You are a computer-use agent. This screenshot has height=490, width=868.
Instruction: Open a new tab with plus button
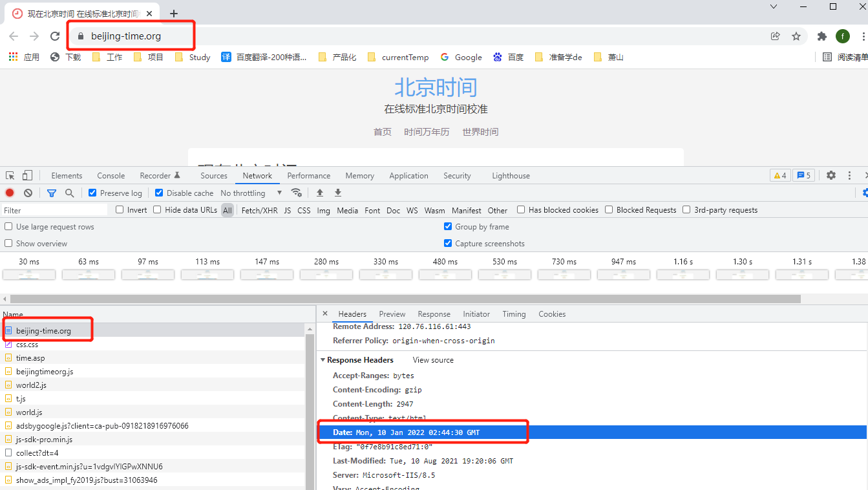[x=173, y=14]
